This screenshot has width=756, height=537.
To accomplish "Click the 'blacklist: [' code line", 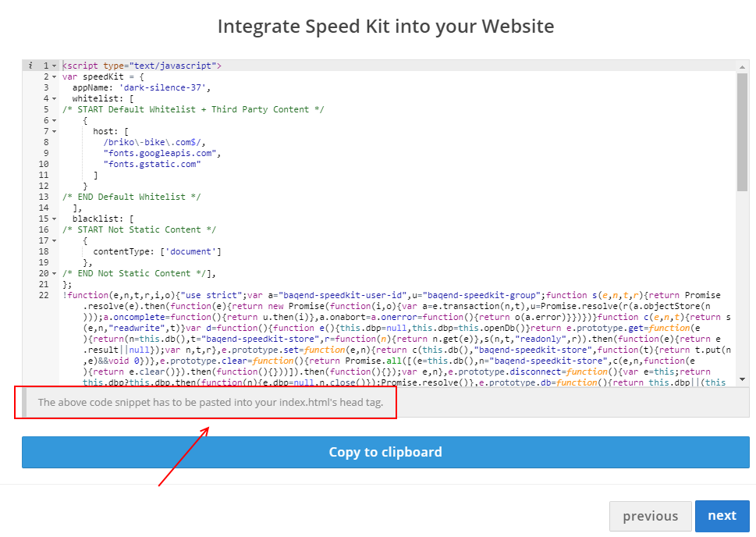I will coord(103,219).
